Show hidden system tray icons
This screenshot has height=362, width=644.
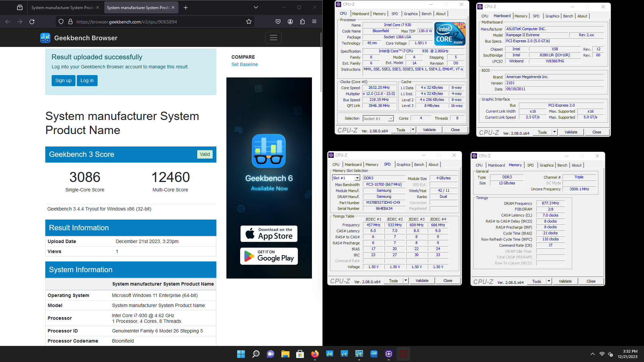click(x=593, y=354)
